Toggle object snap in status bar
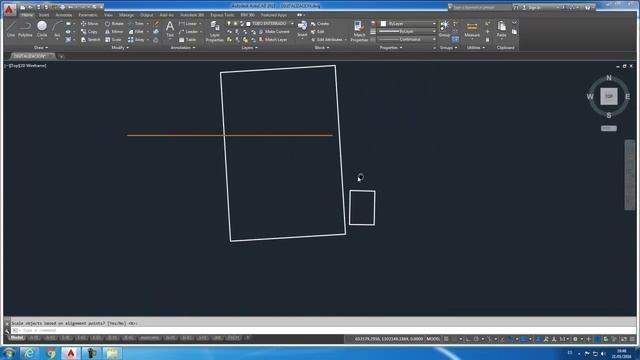This screenshot has height=360, width=640. click(x=511, y=339)
